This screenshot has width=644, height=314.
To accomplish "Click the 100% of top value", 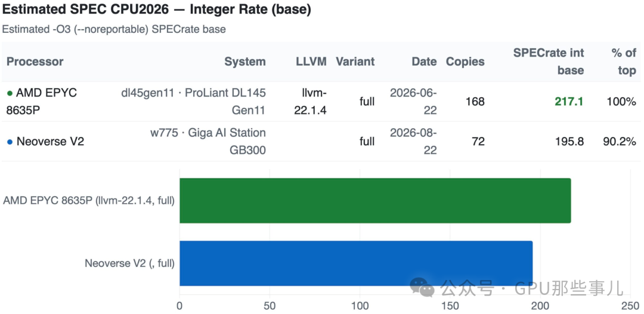I will (x=621, y=101).
